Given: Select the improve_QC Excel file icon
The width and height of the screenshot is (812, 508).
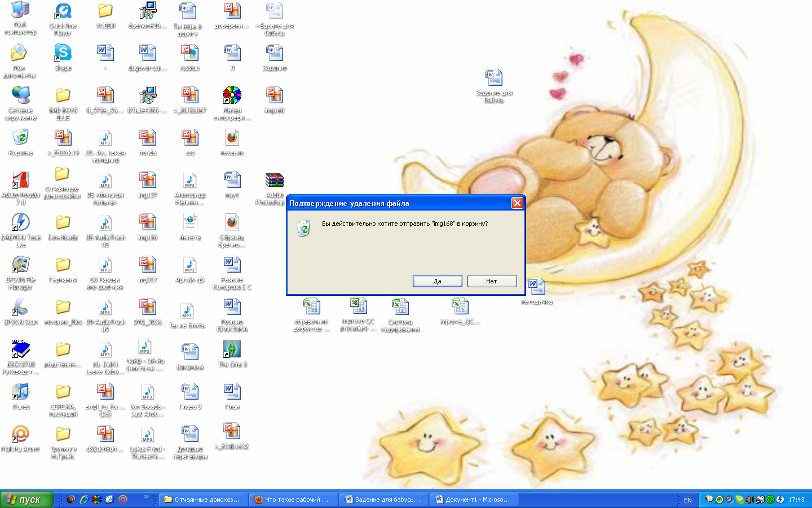Looking at the screenshot, I should click(460, 312).
